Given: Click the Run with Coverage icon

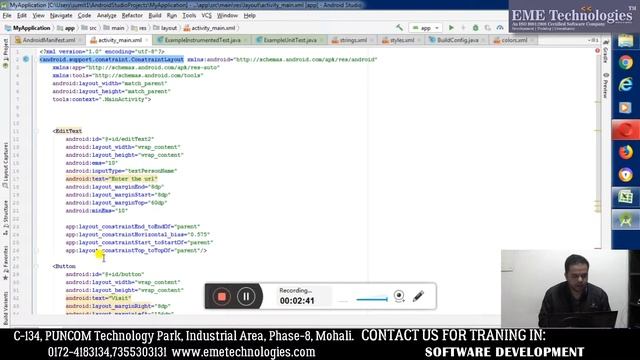Looking at the screenshot, I should click(488, 28).
